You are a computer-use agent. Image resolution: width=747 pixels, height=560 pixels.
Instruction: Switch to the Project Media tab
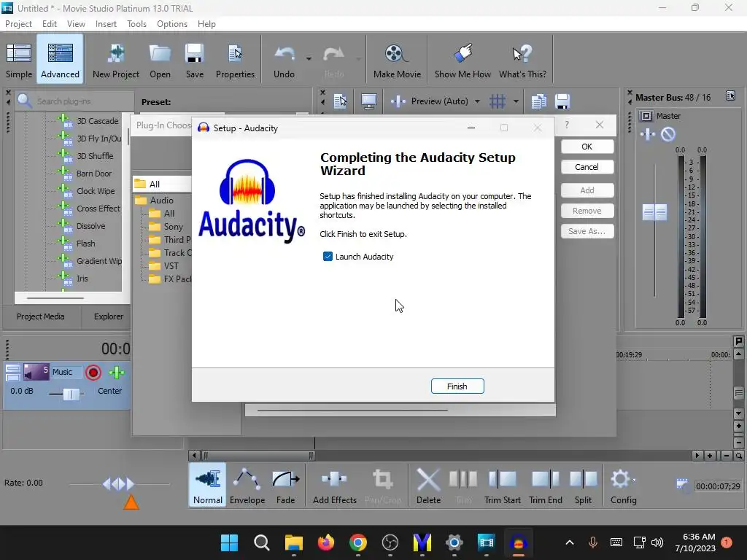[x=41, y=316]
